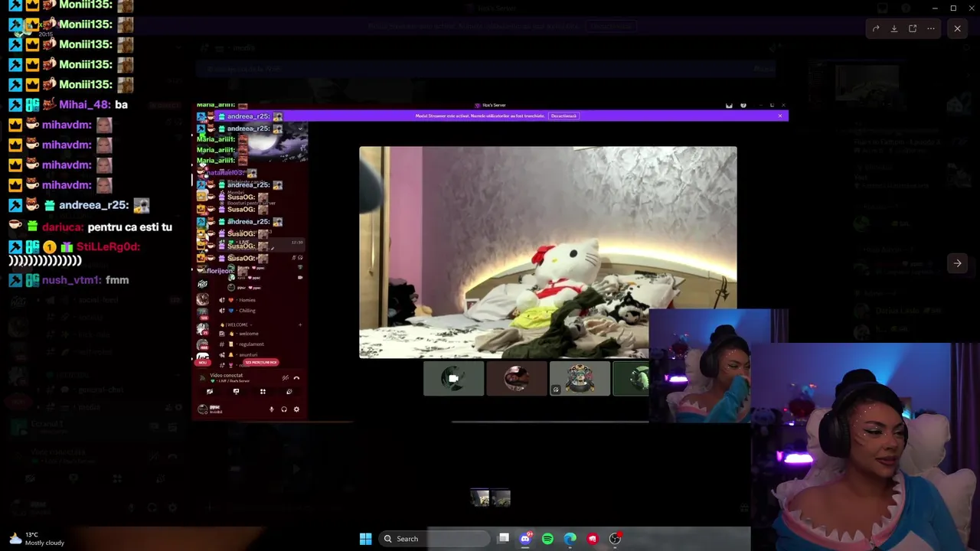Open the red app icon on the taskbar

[592, 539]
